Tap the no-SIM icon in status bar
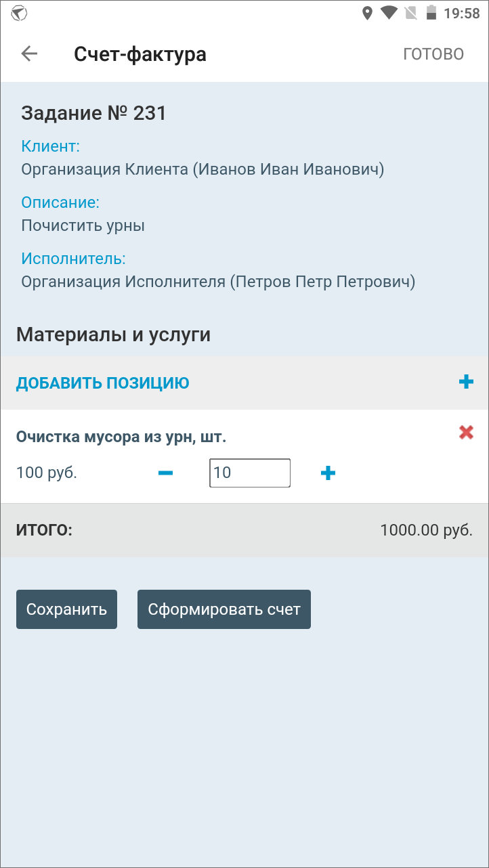489x868 pixels. click(410, 13)
